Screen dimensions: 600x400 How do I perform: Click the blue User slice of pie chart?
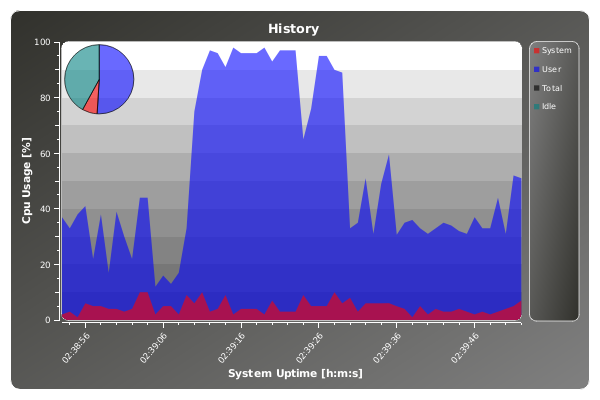click(116, 80)
